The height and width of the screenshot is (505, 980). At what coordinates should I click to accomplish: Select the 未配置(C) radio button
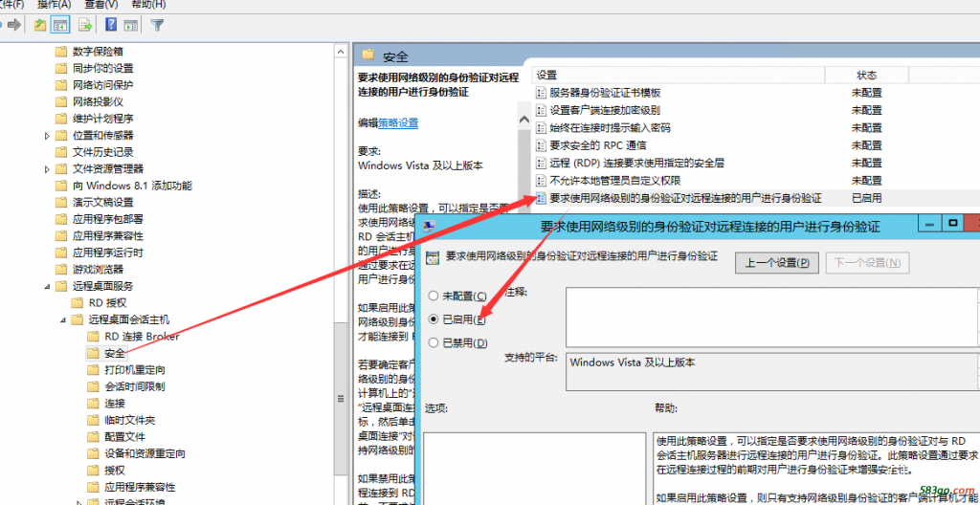433,296
